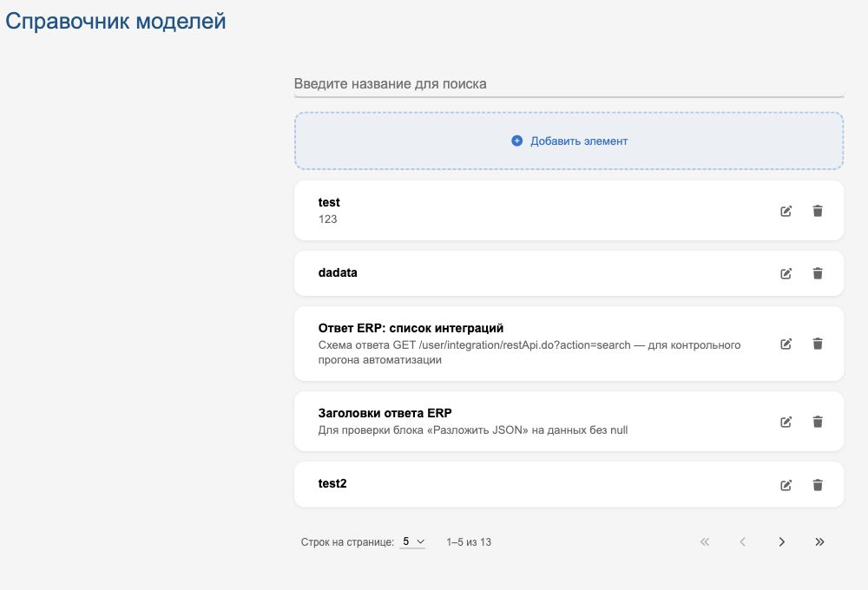This screenshot has width=868, height=590.
Task: Click the '123' description text
Action: pyautogui.click(x=328, y=220)
